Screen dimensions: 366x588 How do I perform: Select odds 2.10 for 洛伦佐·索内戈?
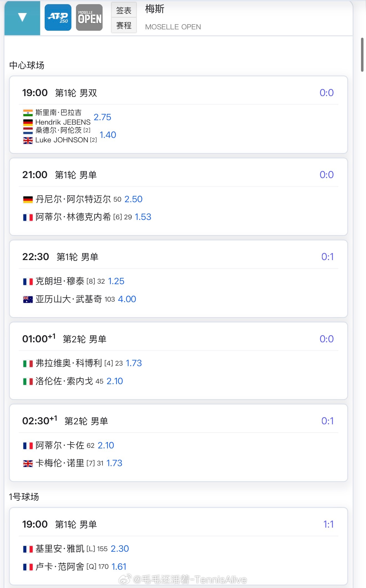115,381
